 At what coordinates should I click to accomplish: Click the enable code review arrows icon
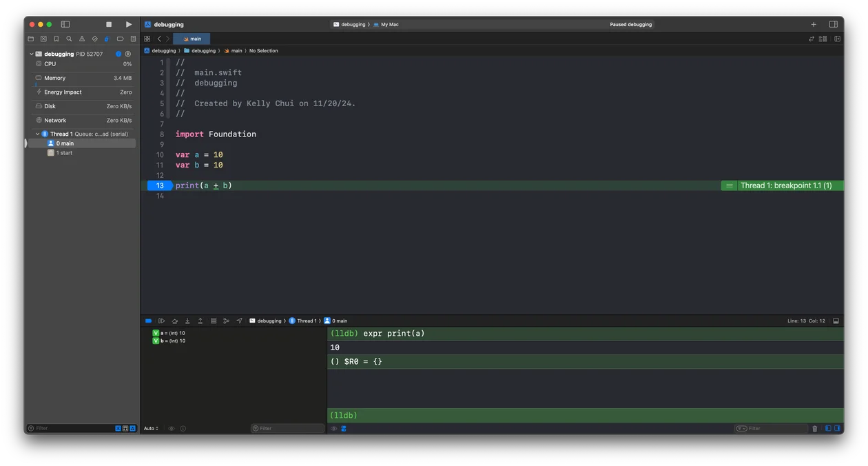(x=812, y=39)
